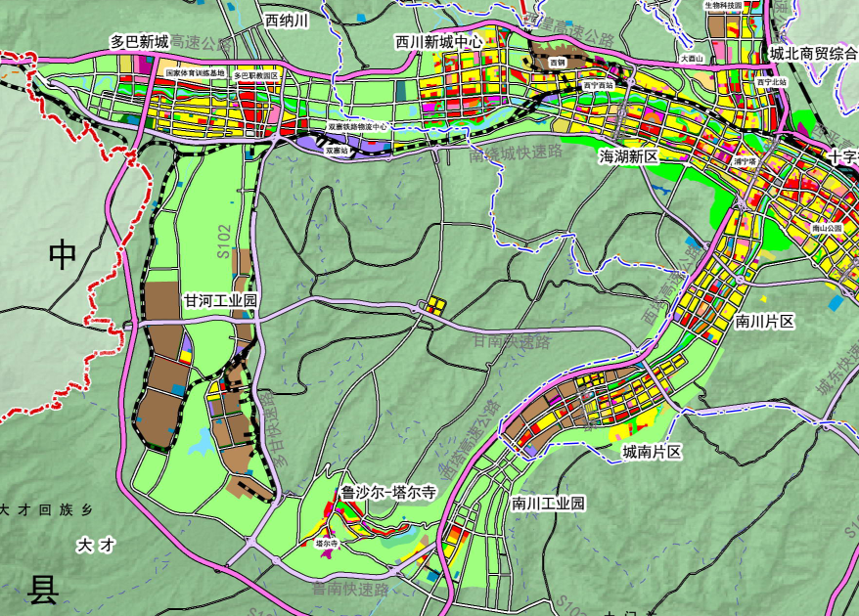Click the 鲁沙尔-塔尔寺 label
859x616 pixels.
click(x=388, y=493)
